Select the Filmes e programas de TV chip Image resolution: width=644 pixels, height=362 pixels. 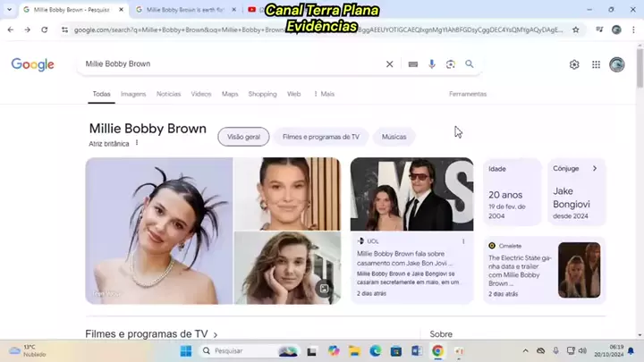(320, 137)
